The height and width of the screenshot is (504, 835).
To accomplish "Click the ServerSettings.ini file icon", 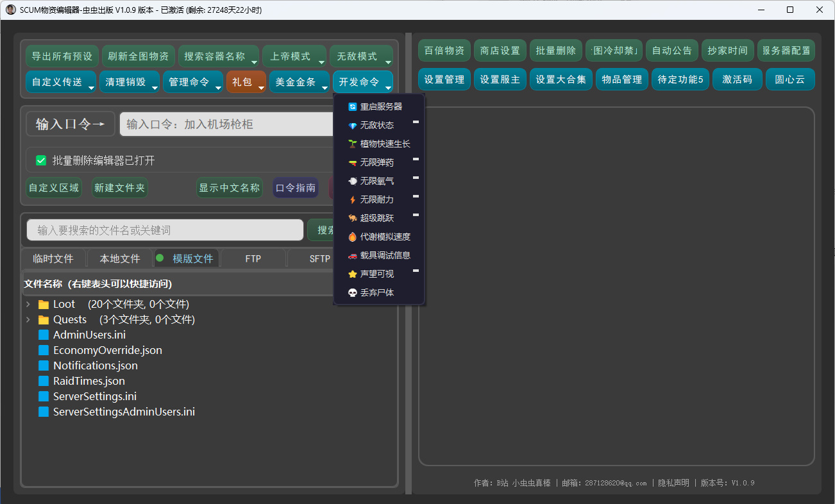I will pos(44,396).
